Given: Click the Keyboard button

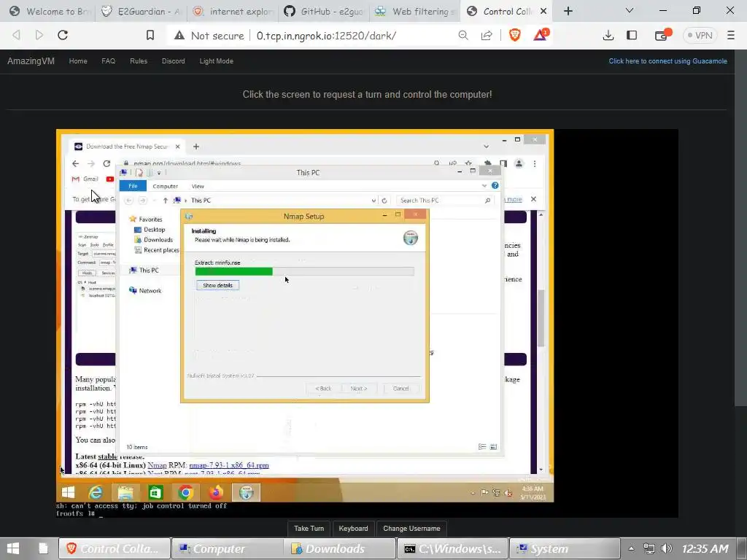Looking at the screenshot, I should point(353,529).
